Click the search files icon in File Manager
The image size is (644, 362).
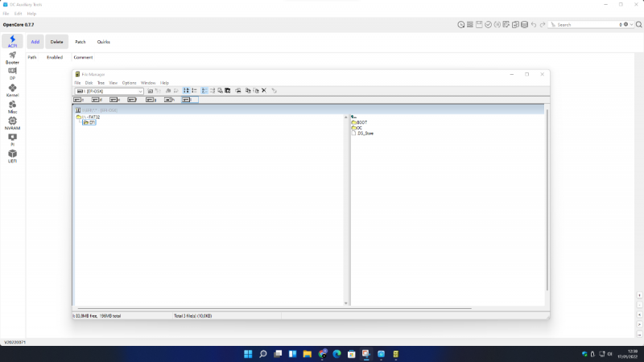point(220,91)
